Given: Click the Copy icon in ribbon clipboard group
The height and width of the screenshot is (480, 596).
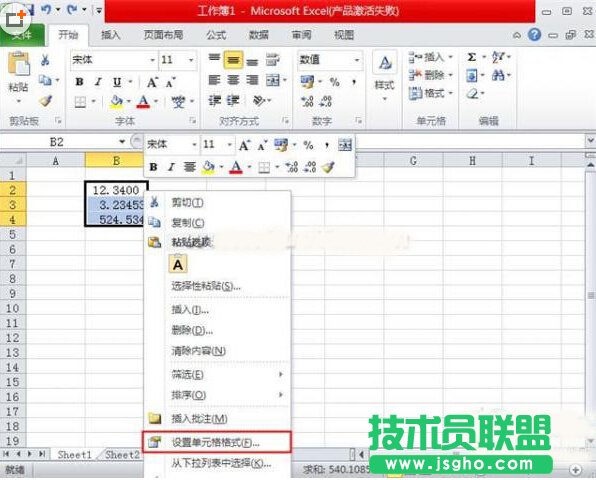Looking at the screenshot, I should (x=45, y=80).
